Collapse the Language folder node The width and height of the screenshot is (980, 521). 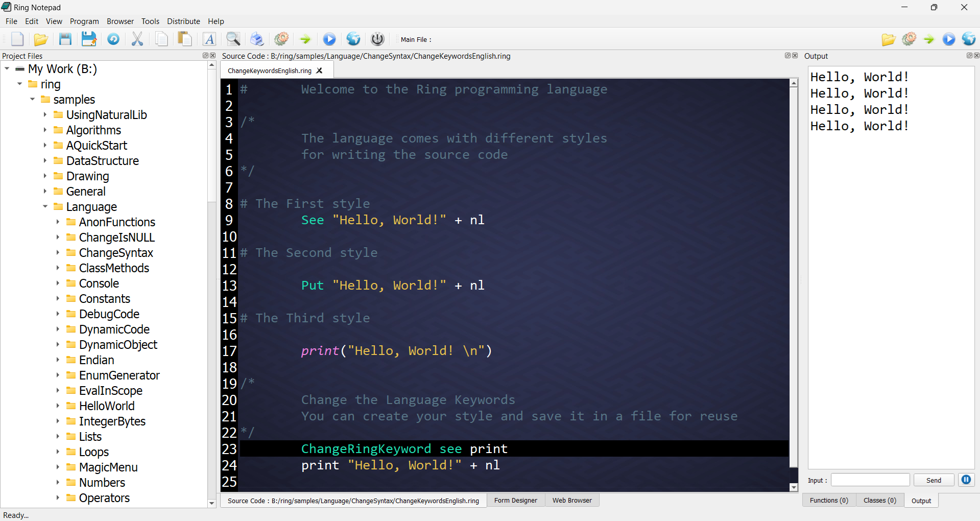[x=45, y=206]
